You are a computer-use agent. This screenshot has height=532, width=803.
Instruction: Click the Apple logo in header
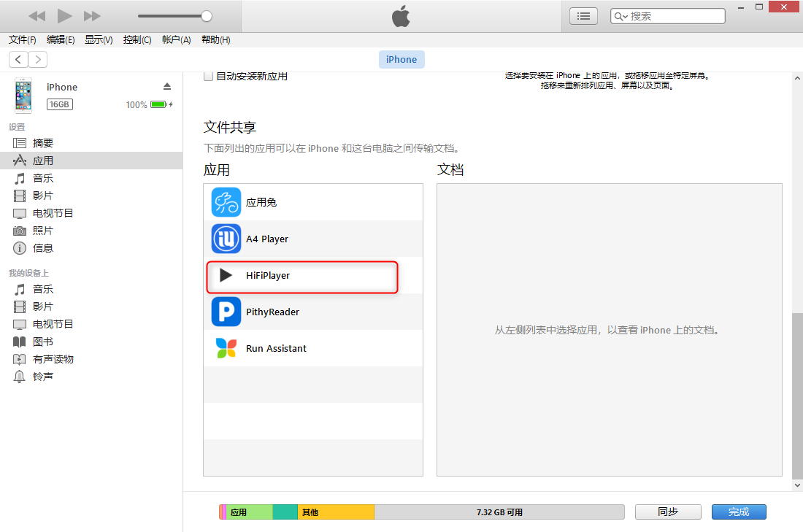(401, 16)
